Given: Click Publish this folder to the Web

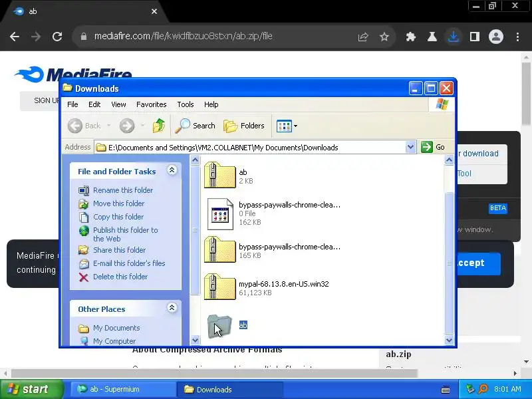Looking at the screenshot, I should (126, 234).
